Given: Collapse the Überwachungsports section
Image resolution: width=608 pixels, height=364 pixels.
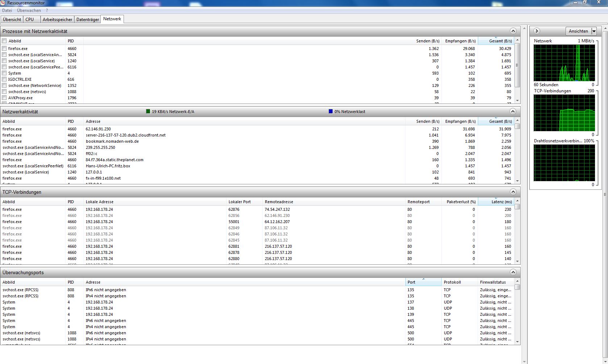Looking at the screenshot, I should (513, 272).
